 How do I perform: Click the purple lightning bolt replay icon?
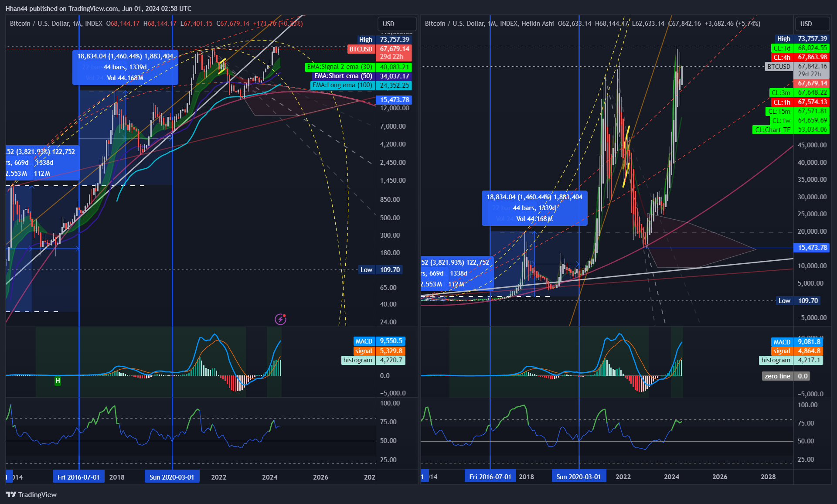(x=280, y=319)
